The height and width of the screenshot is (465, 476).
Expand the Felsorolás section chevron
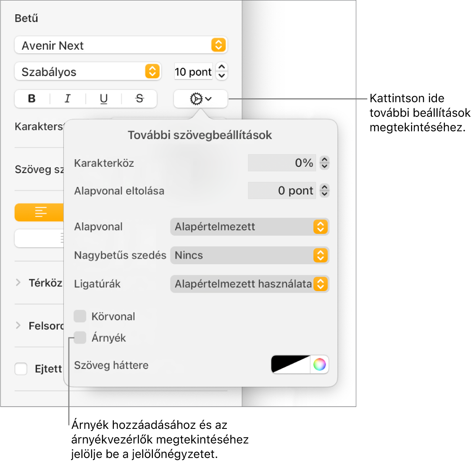[x=18, y=326]
